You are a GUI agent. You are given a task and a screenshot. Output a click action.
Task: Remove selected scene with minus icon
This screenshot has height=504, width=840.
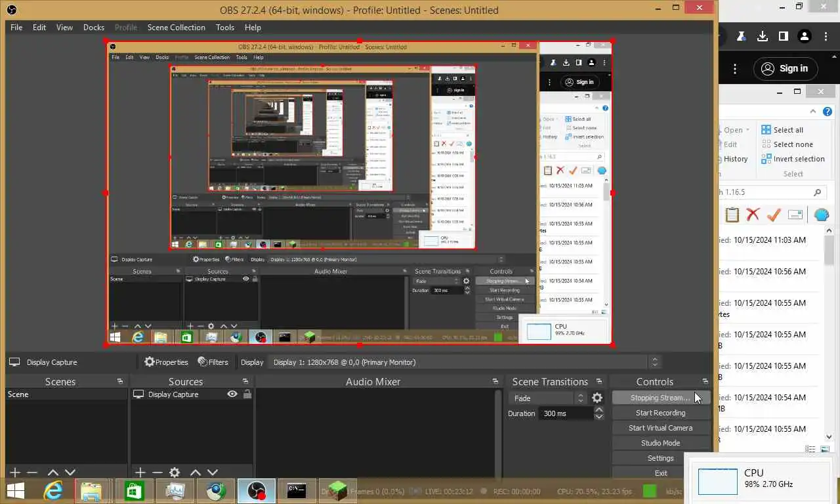point(32,472)
